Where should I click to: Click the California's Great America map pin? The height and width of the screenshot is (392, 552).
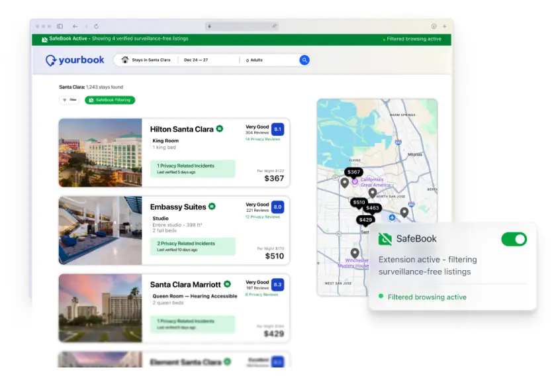(355, 181)
